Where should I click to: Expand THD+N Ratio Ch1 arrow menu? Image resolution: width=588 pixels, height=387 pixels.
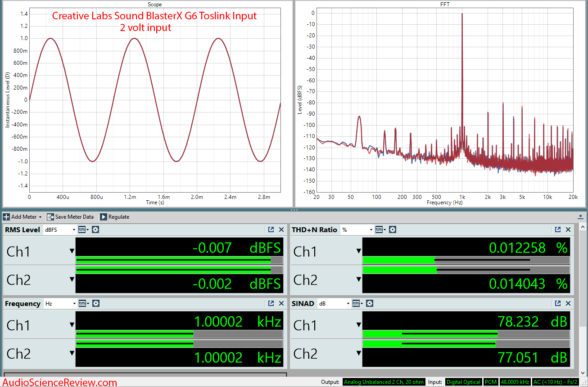point(358,251)
